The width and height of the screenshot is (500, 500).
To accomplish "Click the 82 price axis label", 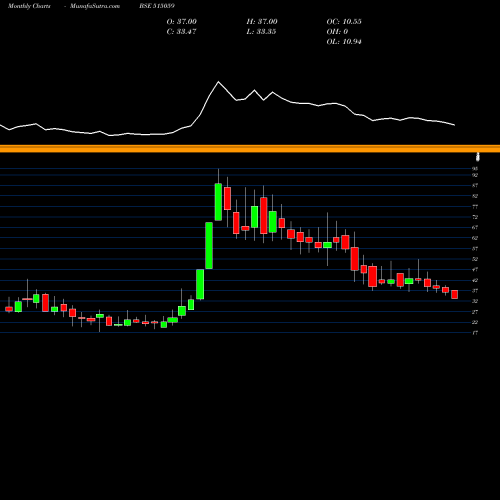I will [x=475, y=196].
